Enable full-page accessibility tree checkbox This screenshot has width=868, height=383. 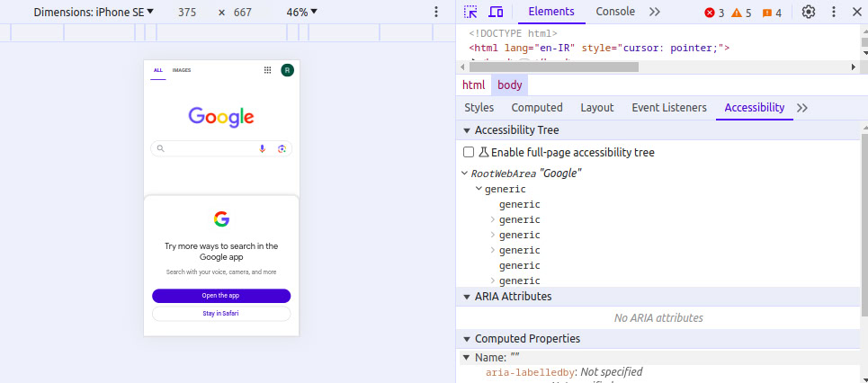[469, 152]
